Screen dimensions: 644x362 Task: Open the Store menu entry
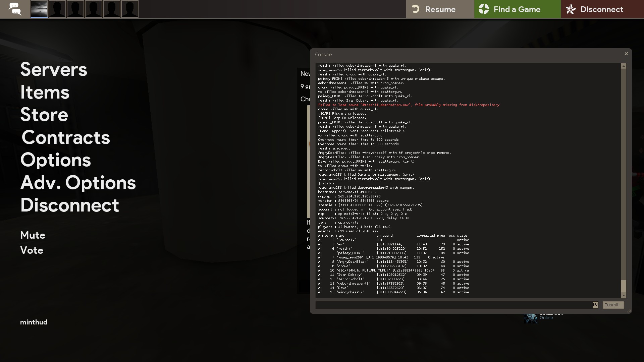(x=44, y=115)
